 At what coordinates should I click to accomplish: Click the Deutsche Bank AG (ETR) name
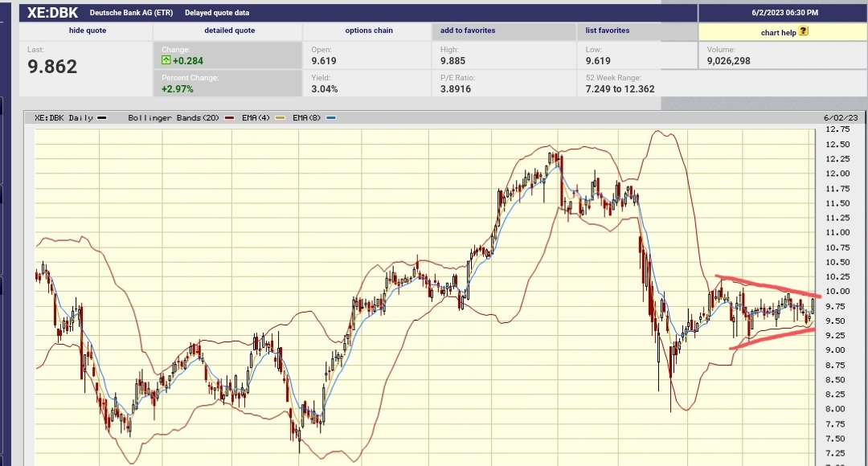131,13
